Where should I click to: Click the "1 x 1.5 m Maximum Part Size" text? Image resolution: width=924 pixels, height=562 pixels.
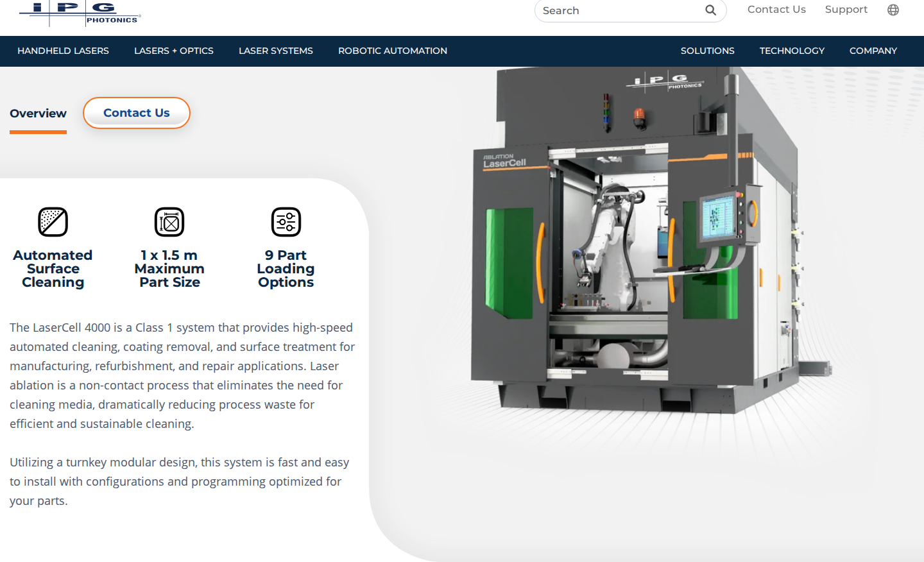tap(169, 269)
